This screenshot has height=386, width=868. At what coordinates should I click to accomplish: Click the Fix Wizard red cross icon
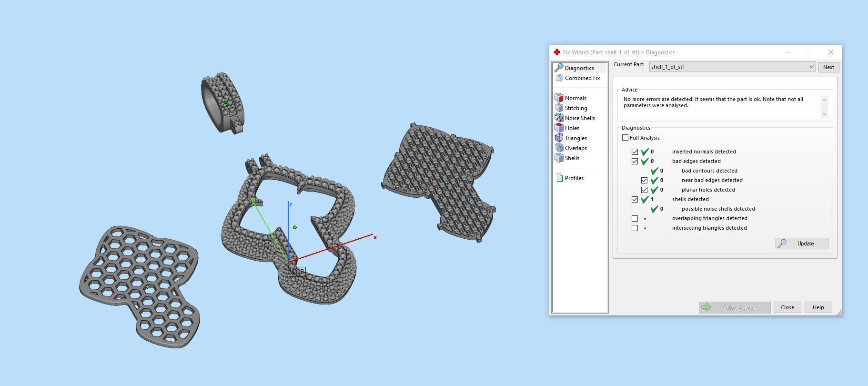click(x=556, y=52)
